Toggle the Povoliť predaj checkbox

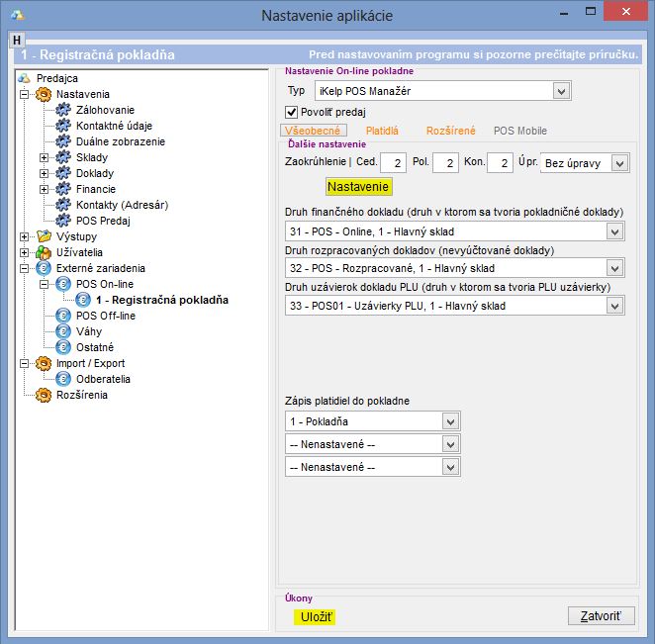pos(292,112)
